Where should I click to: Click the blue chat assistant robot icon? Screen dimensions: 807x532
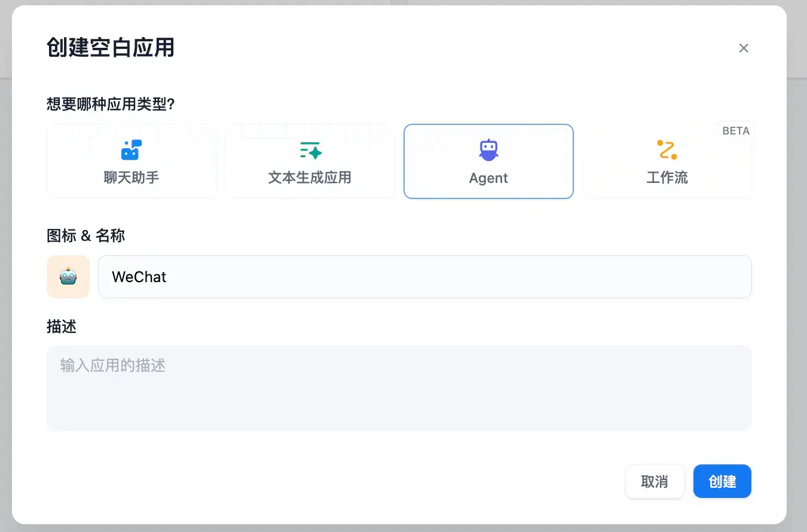(x=132, y=149)
